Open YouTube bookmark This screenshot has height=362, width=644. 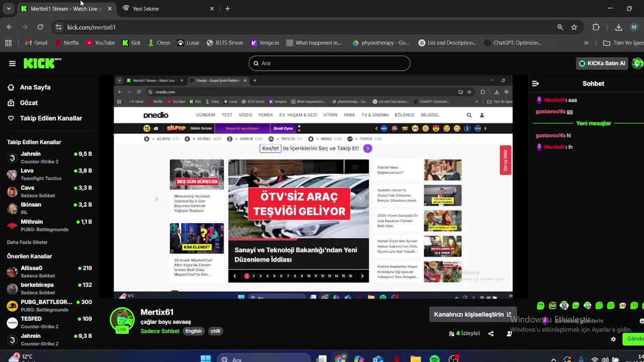point(100,43)
